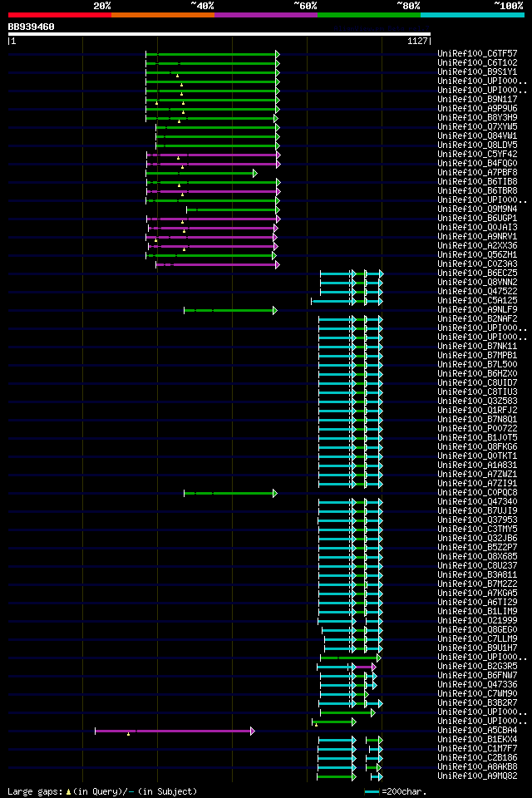The height and width of the screenshot is (798, 532).
Task: Click the green ~80% legend segment
Action: [x=369, y=15]
